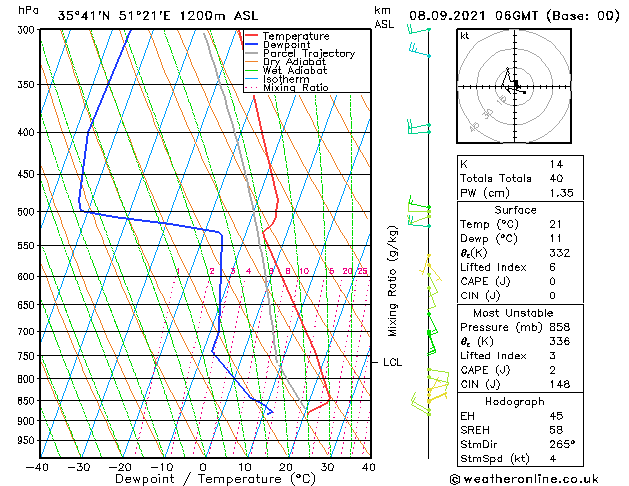Click the wind barb at 400 hPa
This screenshot has width=629, height=486.
point(419,128)
